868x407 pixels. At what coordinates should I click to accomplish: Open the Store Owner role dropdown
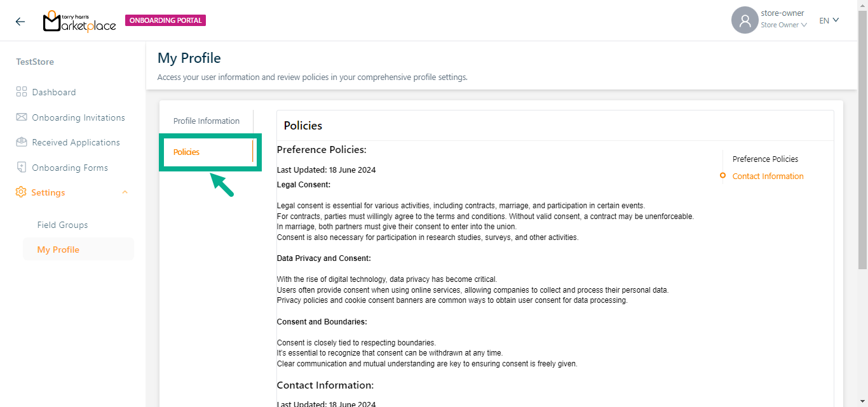click(784, 25)
